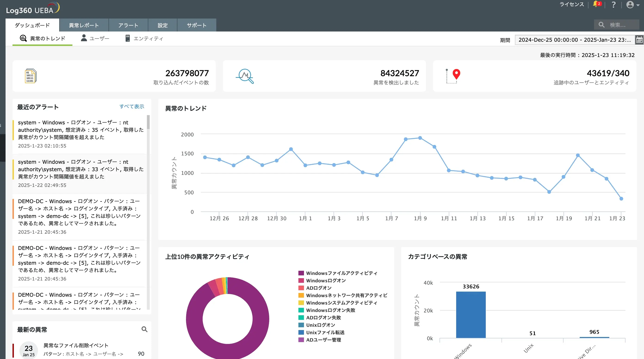The image size is (644, 359).
Task: Toggle the Windowsネットワーク共有アクティビ legend item
Action: (x=343, y=295)
